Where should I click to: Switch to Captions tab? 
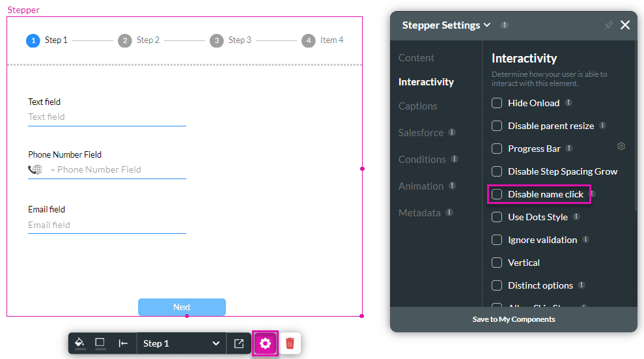click(x=417, y=106)
